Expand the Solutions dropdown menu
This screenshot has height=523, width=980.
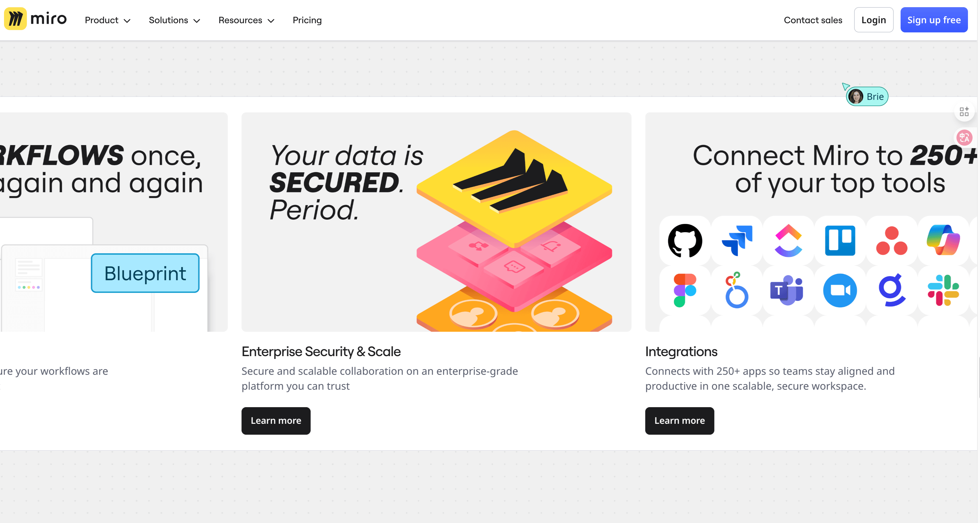pyautogui.click(x=174, y=20)
